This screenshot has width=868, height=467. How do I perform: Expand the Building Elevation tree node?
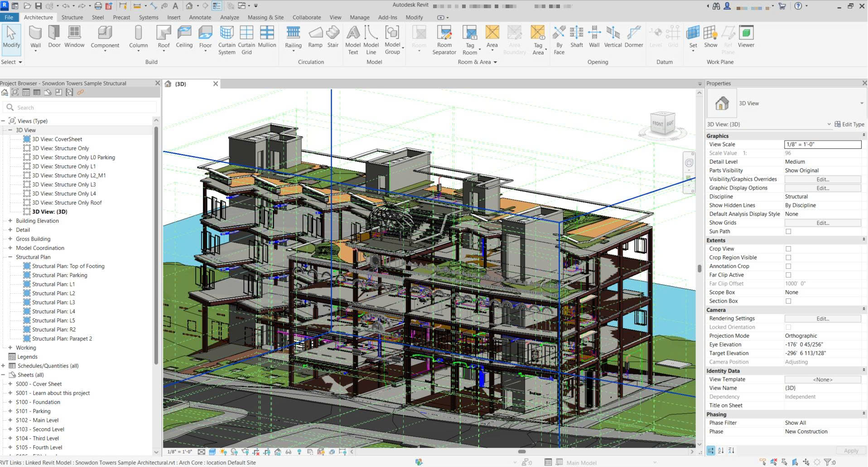pos(10,221)
